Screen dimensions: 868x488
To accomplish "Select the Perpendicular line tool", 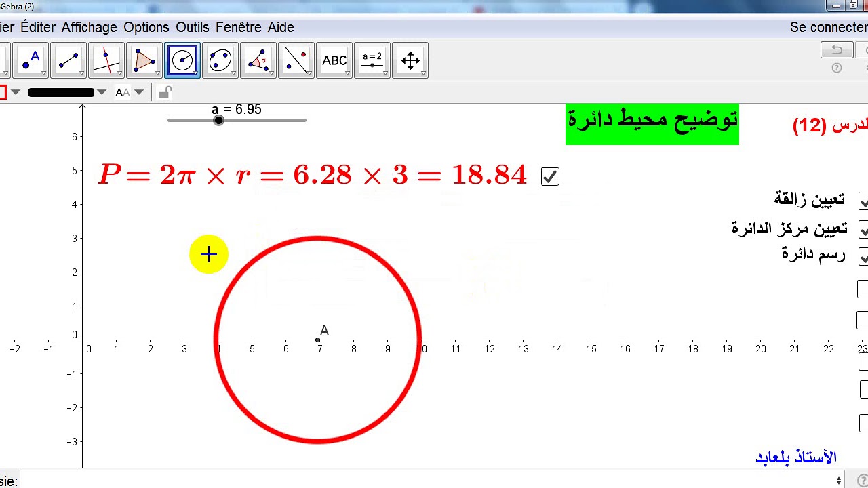I will [x=106, y=60].
